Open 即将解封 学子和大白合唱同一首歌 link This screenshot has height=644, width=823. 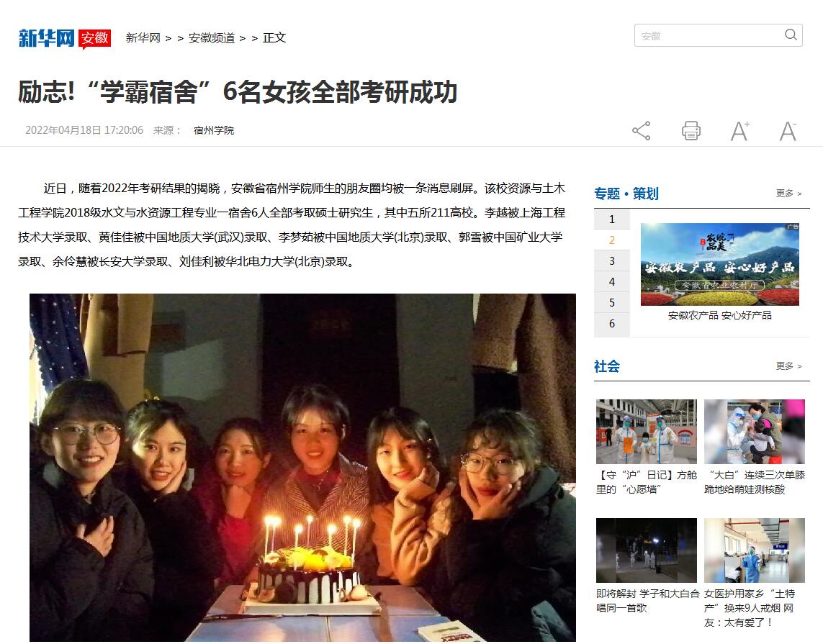[x=648, y=601]
